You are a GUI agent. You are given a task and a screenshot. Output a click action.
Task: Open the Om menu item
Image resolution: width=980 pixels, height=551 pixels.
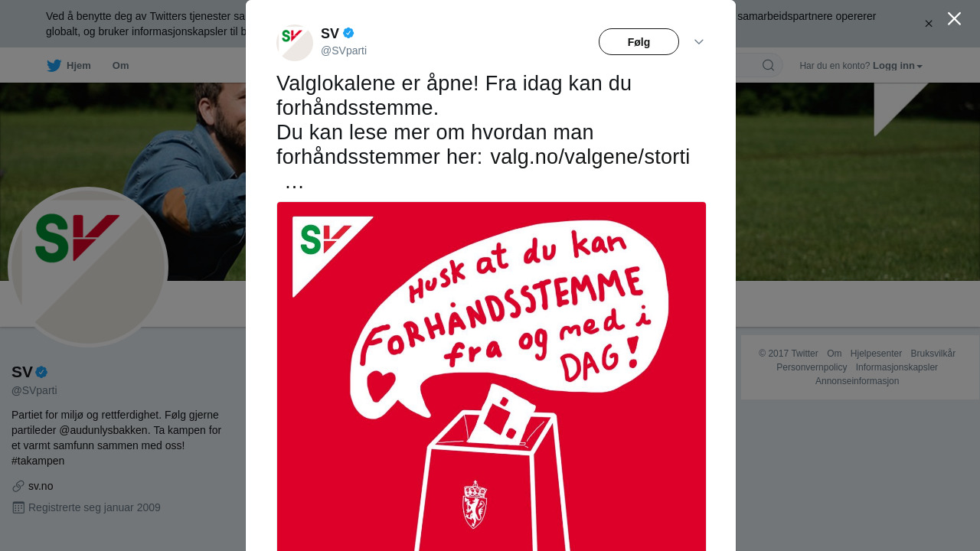120,66
